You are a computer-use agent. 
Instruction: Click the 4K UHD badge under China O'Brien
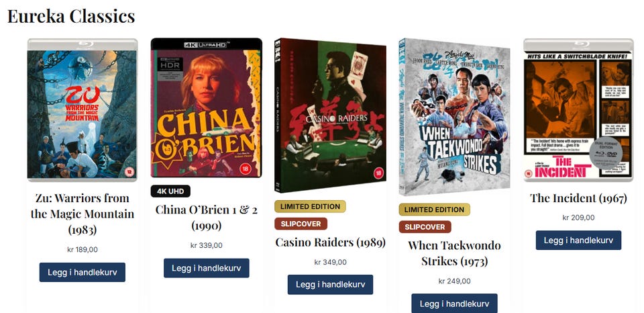pyautogui.click(x=170, y=191)
